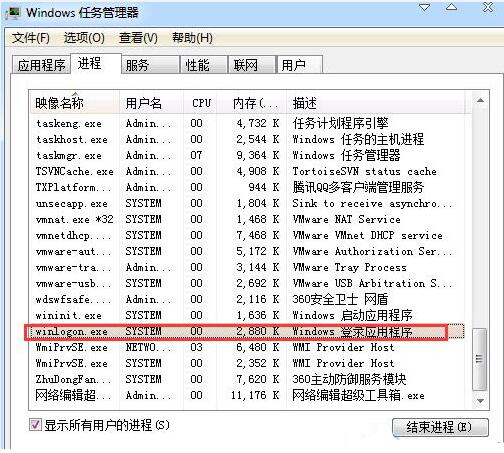Select the taskhost.exe process row
Image resolution: width=504 pixels, height=453 pixels.
click(247, 139)
